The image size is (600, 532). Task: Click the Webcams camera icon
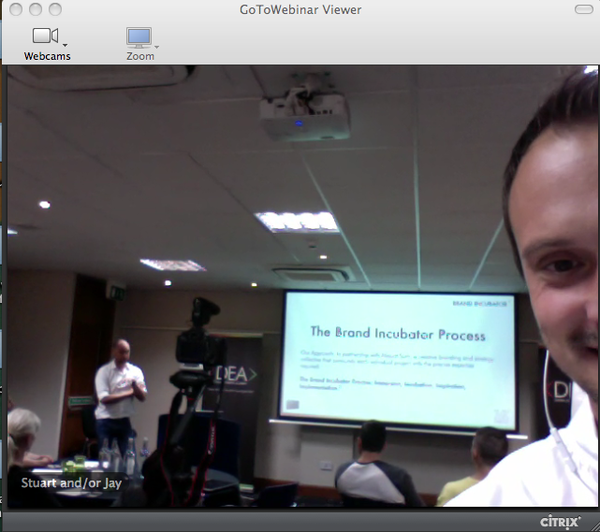44,36
